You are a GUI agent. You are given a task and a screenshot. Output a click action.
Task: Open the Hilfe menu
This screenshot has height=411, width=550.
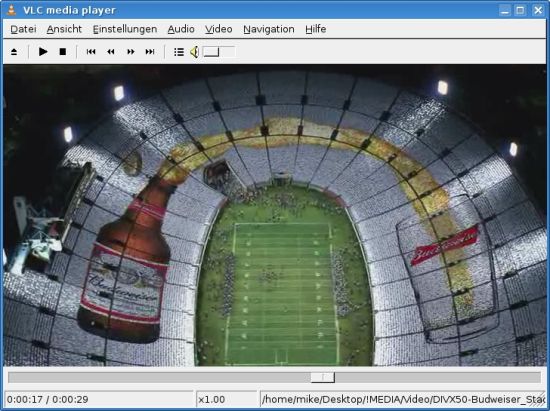click(316, 29)
